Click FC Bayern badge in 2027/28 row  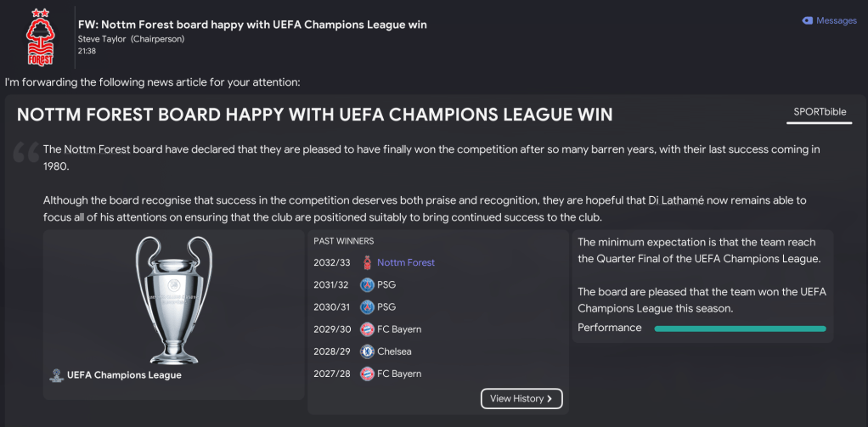[367, 374]
